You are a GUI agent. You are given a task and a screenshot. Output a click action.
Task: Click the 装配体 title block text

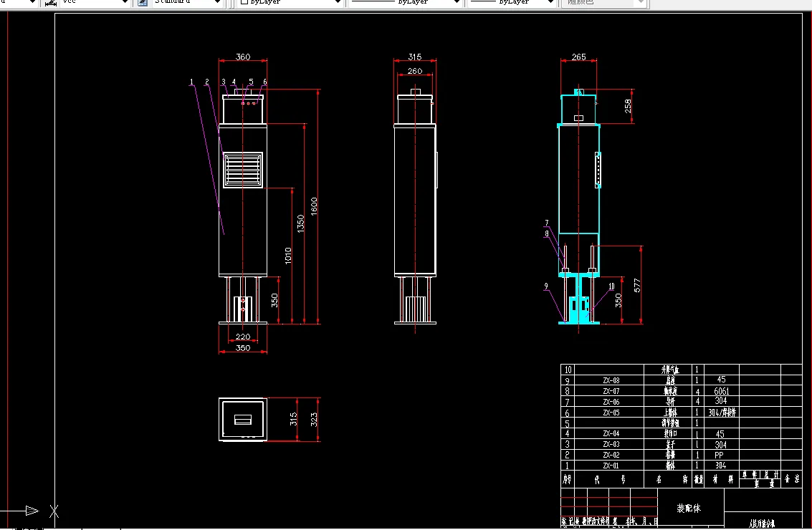tap(689, 509)
